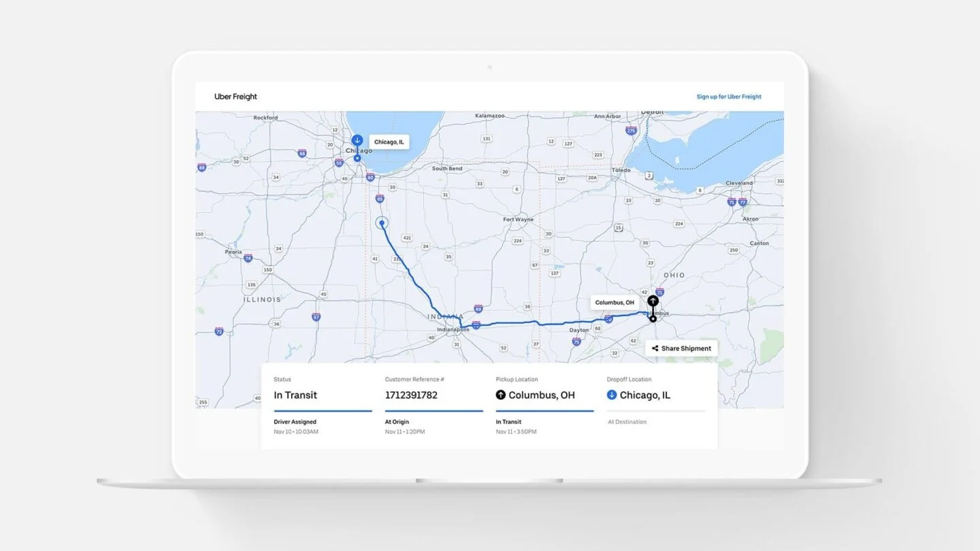
Task: Select the Chicago destination pin on map
Action: click(x=357, y=140)
